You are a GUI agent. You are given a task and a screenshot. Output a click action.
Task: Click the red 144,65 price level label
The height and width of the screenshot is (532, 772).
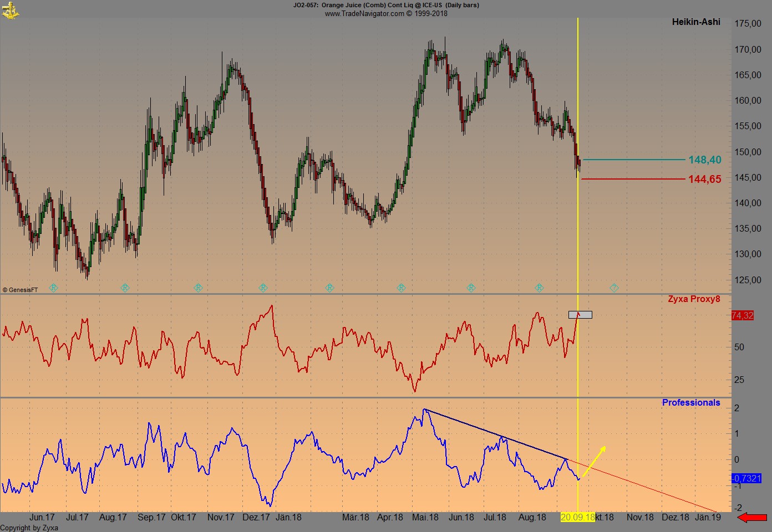(x=704, y=179)
